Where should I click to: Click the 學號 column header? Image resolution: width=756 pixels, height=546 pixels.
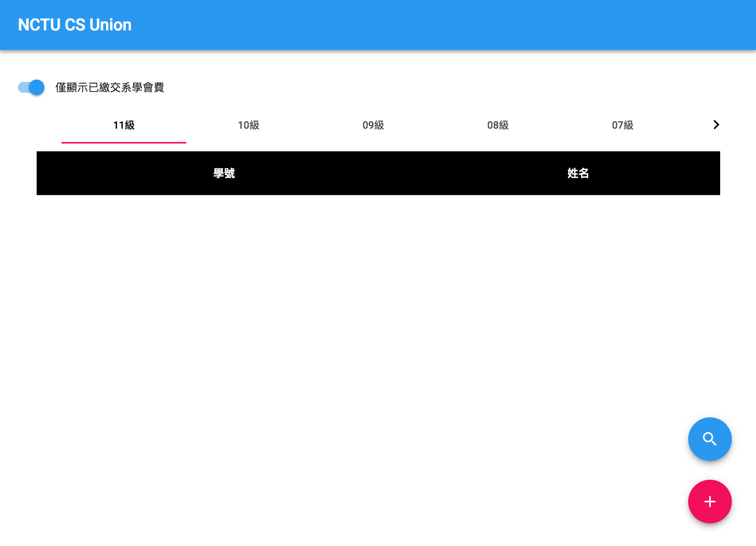[224, 173]
